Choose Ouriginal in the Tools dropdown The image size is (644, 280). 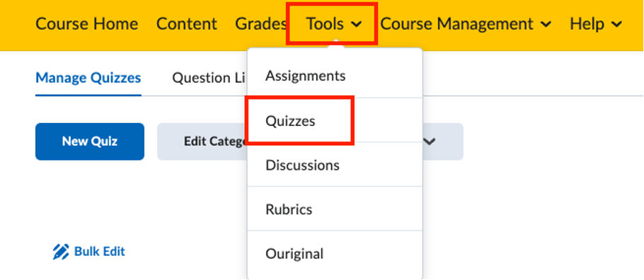click(x=335, y=253)
